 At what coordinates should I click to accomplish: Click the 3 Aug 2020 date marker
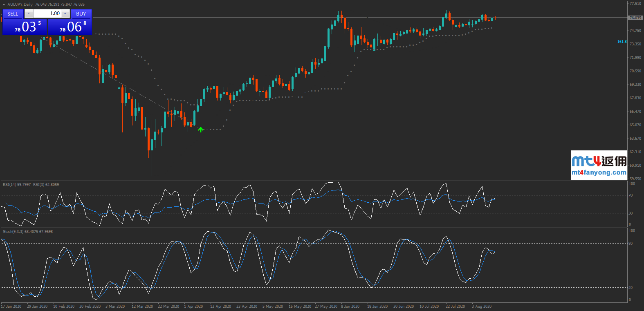click(x=482, y=307)
